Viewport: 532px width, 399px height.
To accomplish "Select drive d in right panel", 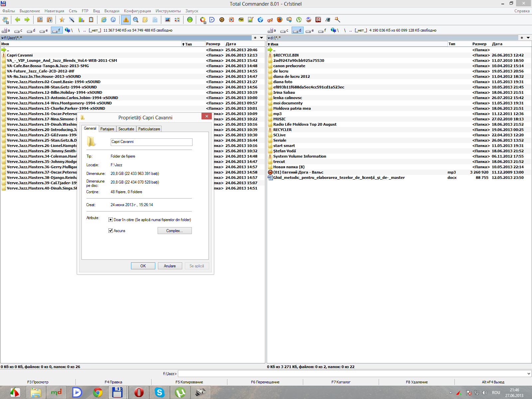I will 297,30.
